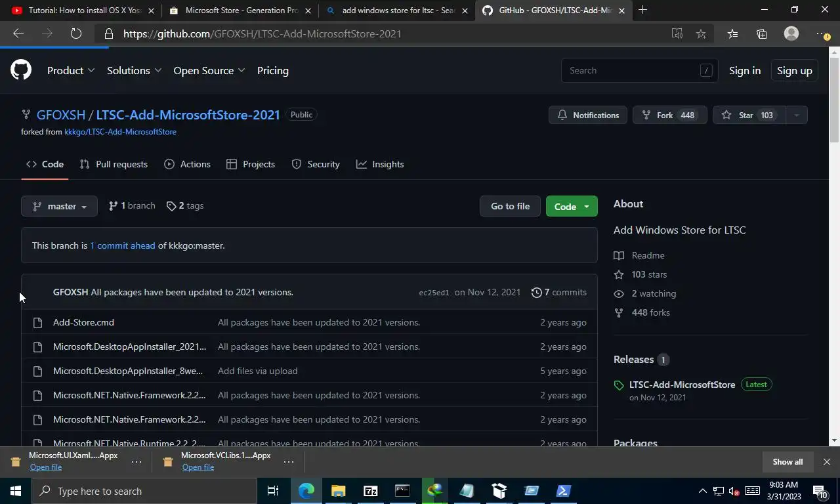Open the Star lists dropdown arrow

click(x=796, y=115)
